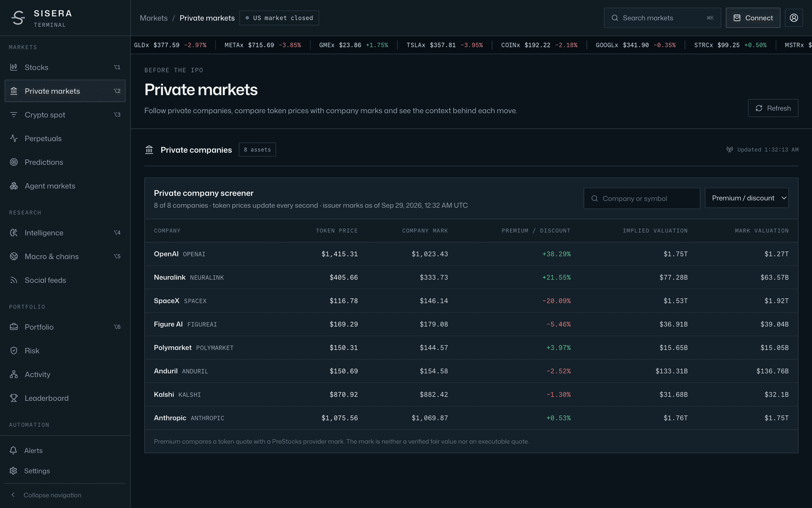The height and width of the screenshot is (508, 812).
Task: Click the Crypto spot filter icon
Action: [x=14, y=115]
